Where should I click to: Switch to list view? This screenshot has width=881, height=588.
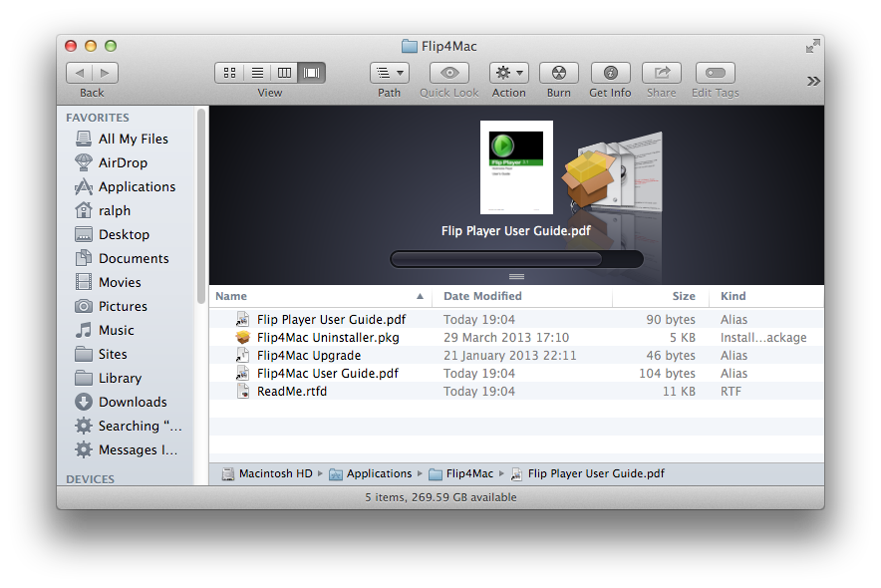coord(257,73)
